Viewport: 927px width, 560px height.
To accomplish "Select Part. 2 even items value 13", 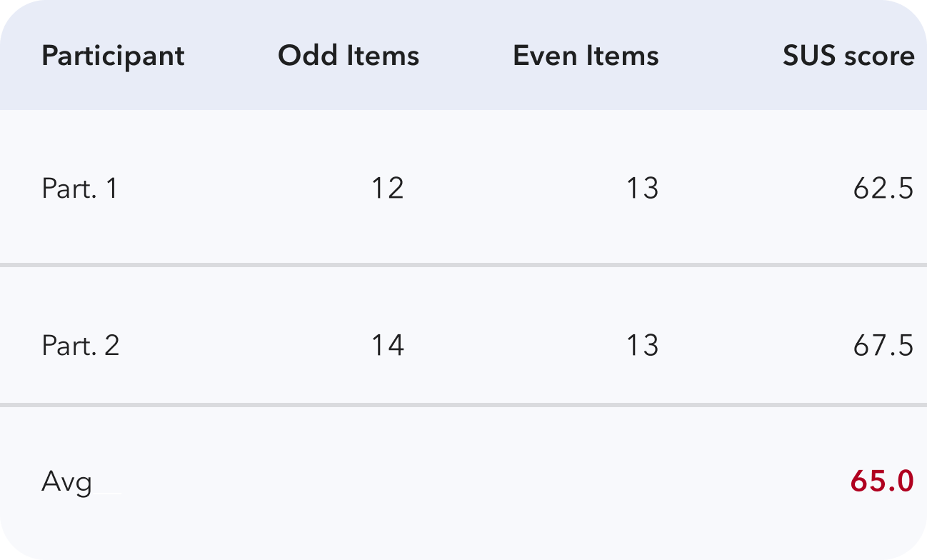I will [x=642, y=346].
